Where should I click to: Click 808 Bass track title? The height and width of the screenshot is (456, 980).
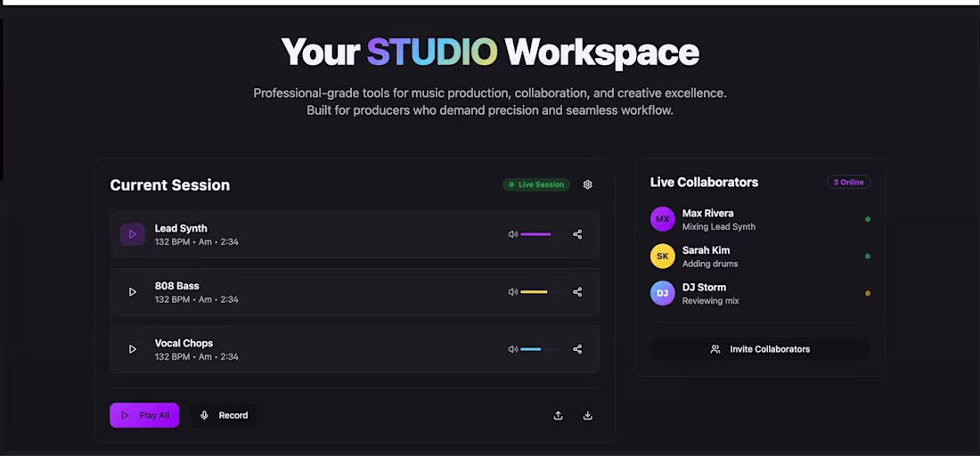[x=177, y=286]
